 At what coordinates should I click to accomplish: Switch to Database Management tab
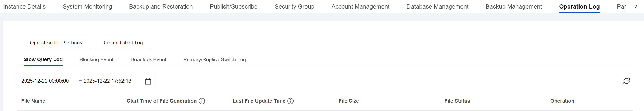[x=437, y=6]
